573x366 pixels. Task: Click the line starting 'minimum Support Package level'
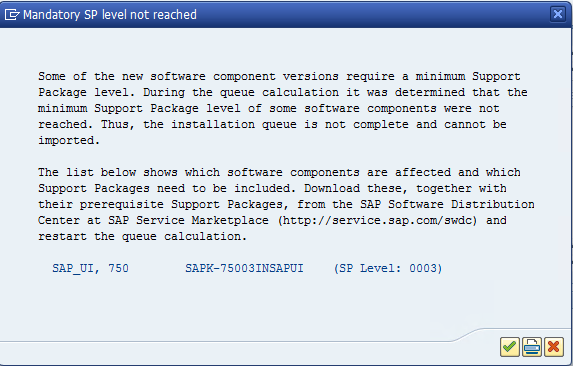269,108
